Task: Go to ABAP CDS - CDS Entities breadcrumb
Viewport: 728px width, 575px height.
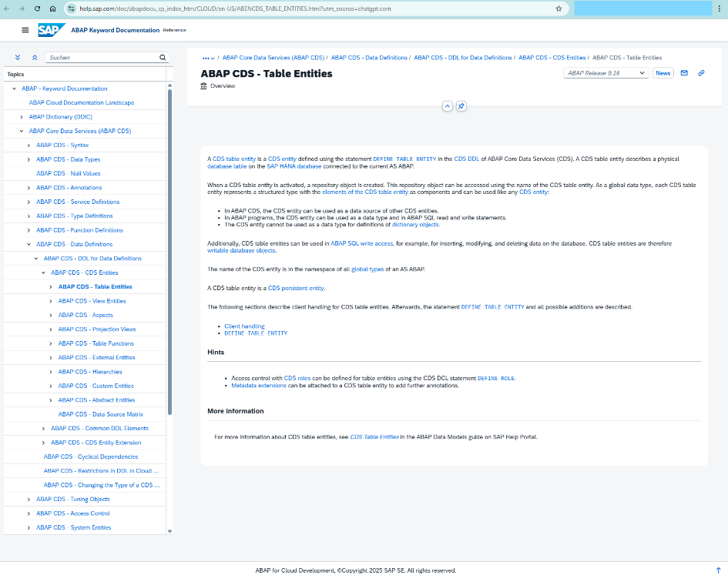Action: (552, 58)
